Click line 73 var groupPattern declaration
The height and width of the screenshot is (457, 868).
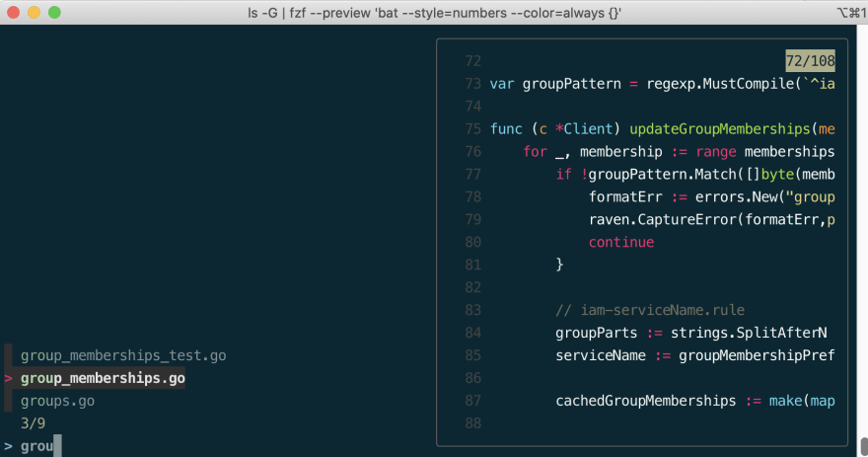662,84
